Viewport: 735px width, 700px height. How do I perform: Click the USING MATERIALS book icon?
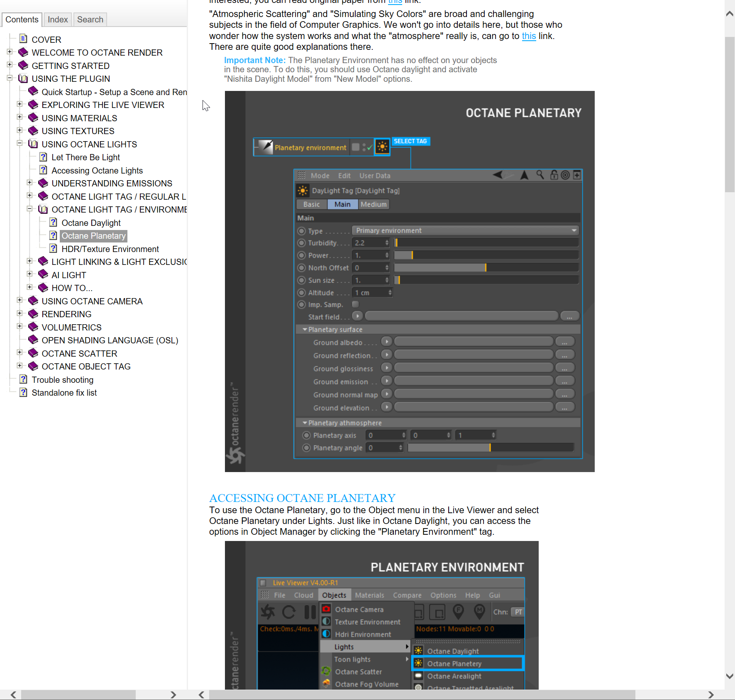coord(33,118)
